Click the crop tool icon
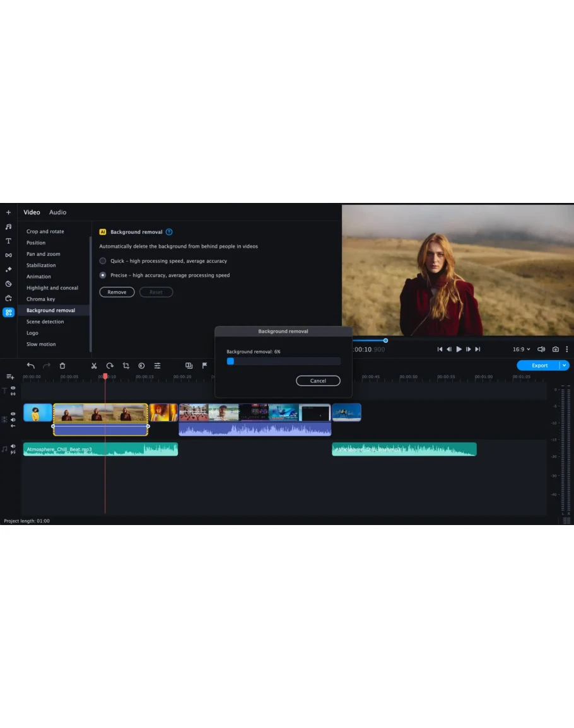Screen dimensions: 574x728 [126, 366]
